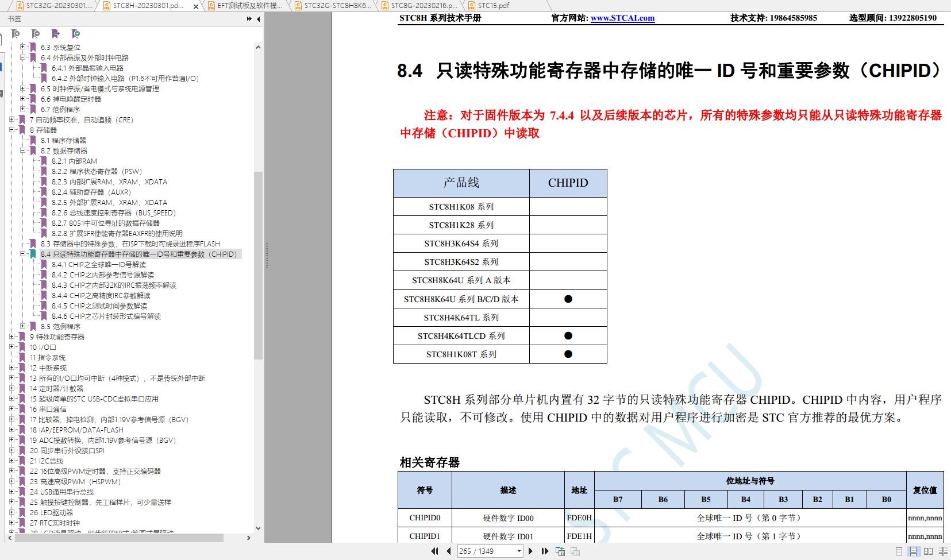Click the CHIPID0 register cell
The height and width of the screenshot is (560, 951).
pyautogui.click(x=425, y=517)
